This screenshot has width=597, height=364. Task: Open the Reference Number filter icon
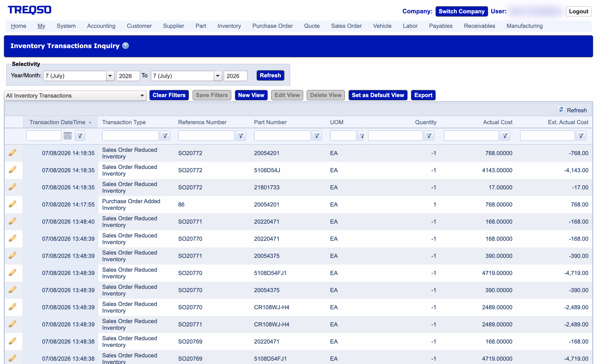click(241, 136)
